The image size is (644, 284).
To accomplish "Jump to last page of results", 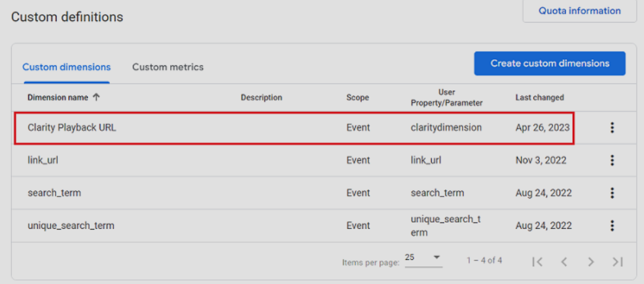I will click(x=617, y=262).
